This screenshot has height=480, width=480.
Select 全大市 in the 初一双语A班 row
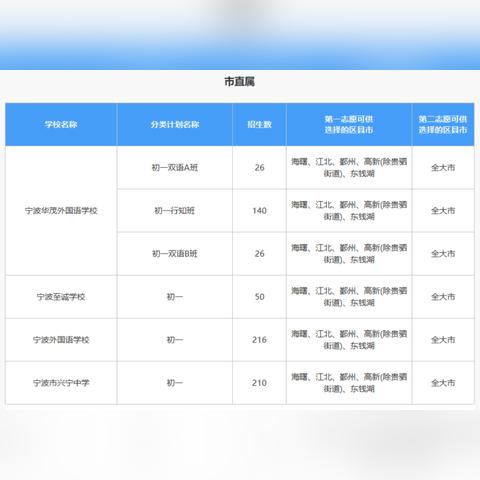[x=443, y=167]
